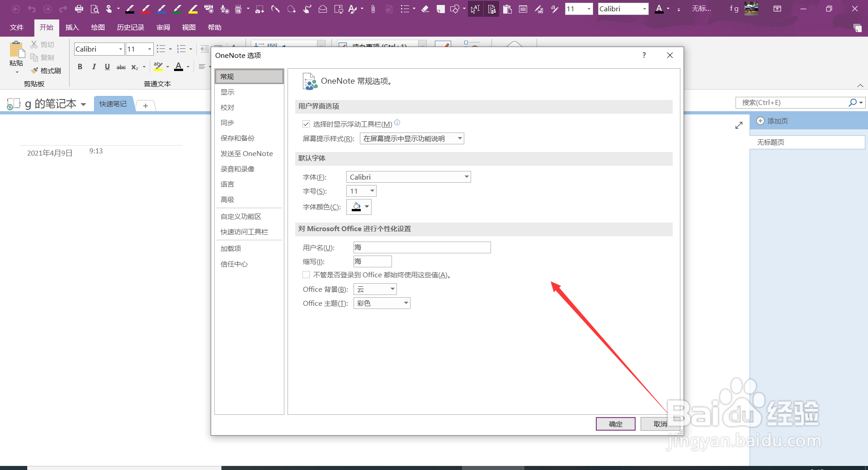Click the text highlight color swatch in ribbon
Viewport: 868px width, 470px height.
158,67
